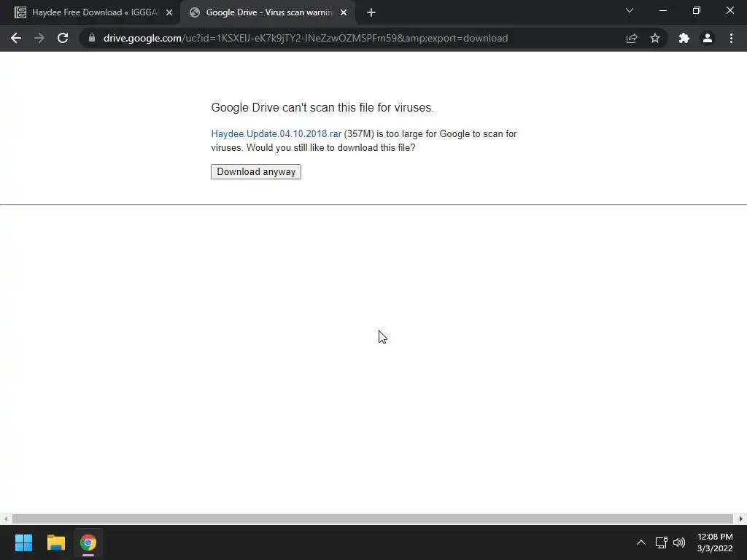Open the clock showing 12:08 PM
The width and height of the screenshot is (747, 560).
[715, 542]
